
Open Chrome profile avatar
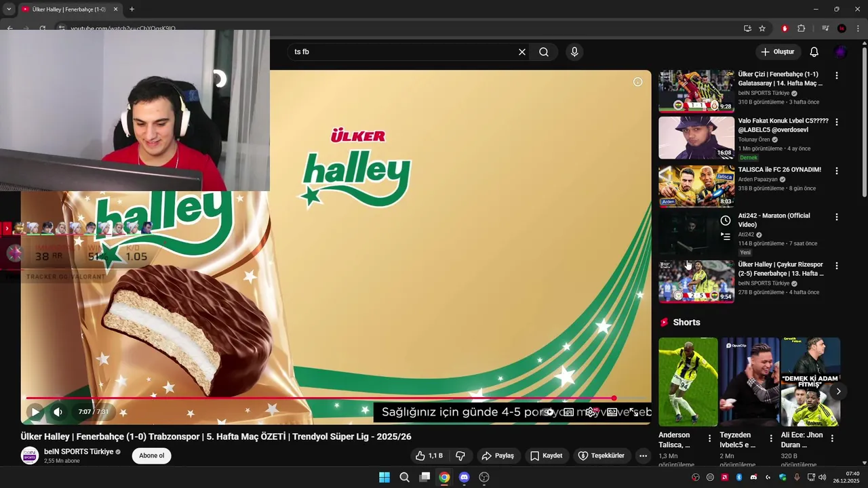point(842,28)
